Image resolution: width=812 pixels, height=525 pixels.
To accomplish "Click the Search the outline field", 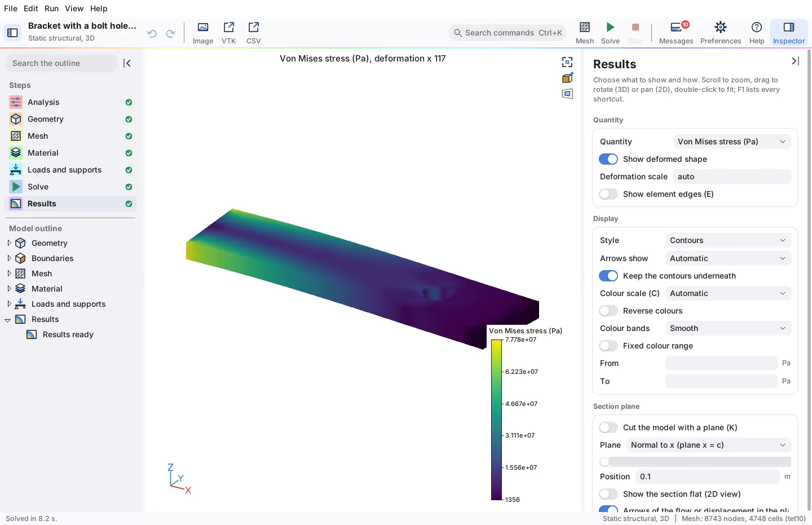I will pos(61,63).
